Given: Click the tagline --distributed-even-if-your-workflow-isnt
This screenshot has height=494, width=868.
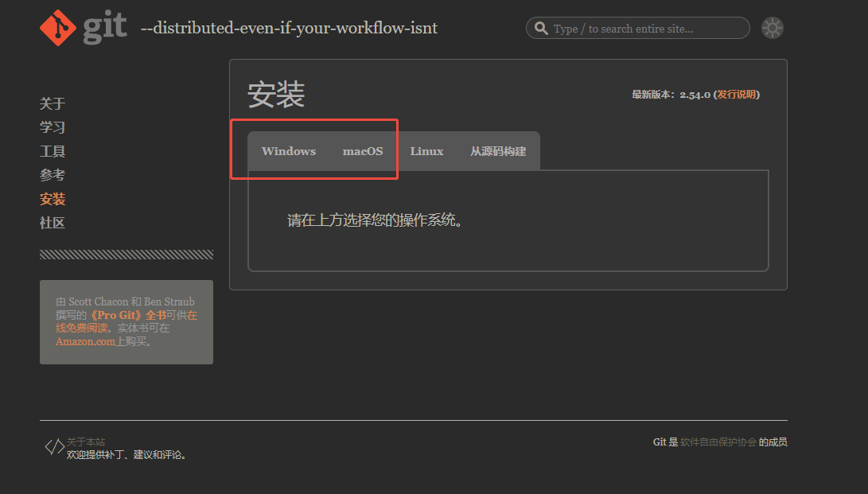Looking at the screenshot, I should pos(289,28).
